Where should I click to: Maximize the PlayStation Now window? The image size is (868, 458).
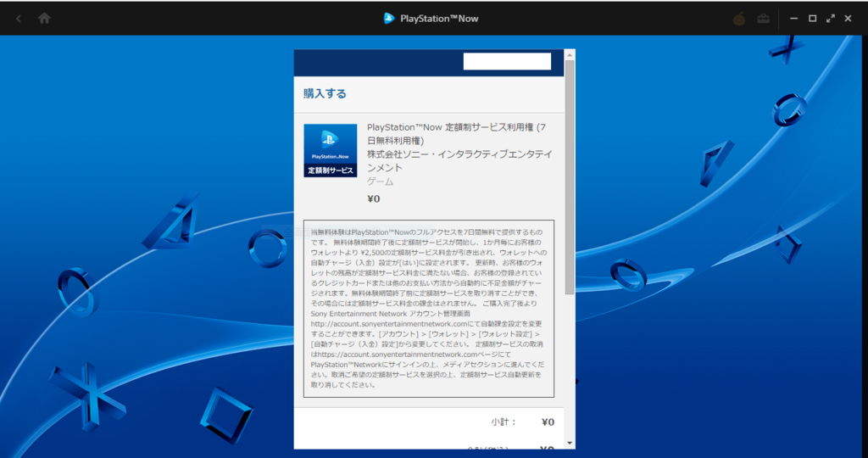(x=812, y=19)
